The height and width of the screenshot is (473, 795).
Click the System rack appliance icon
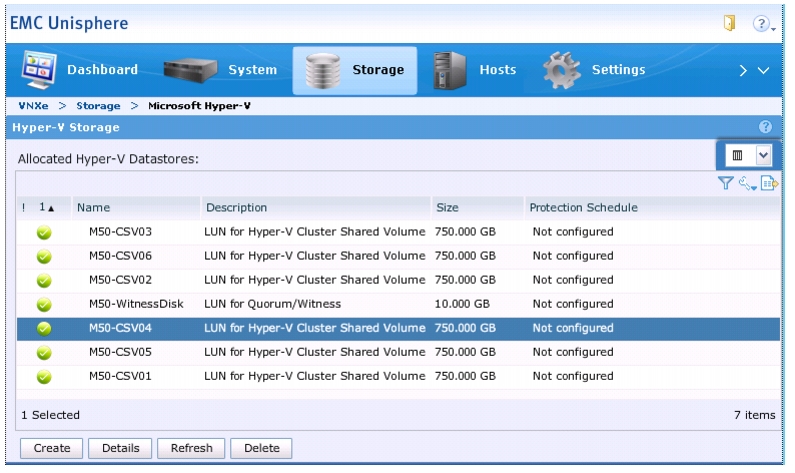[190, 70]
